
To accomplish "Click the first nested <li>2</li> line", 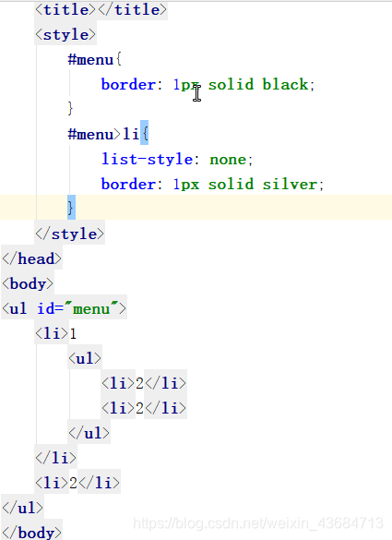I will 144,383.
